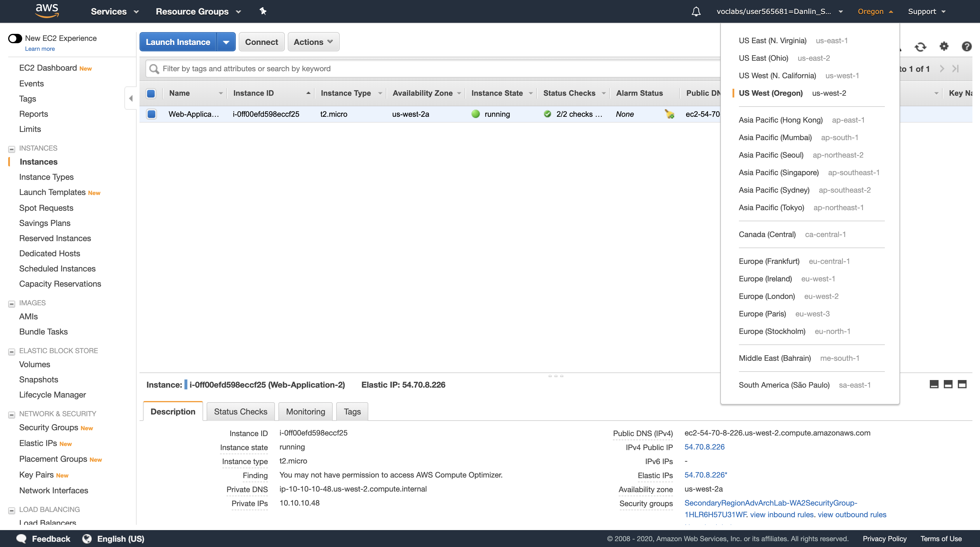Open the Actions dropdown
This screenshot has height=547, width=980.
[313, 42]
